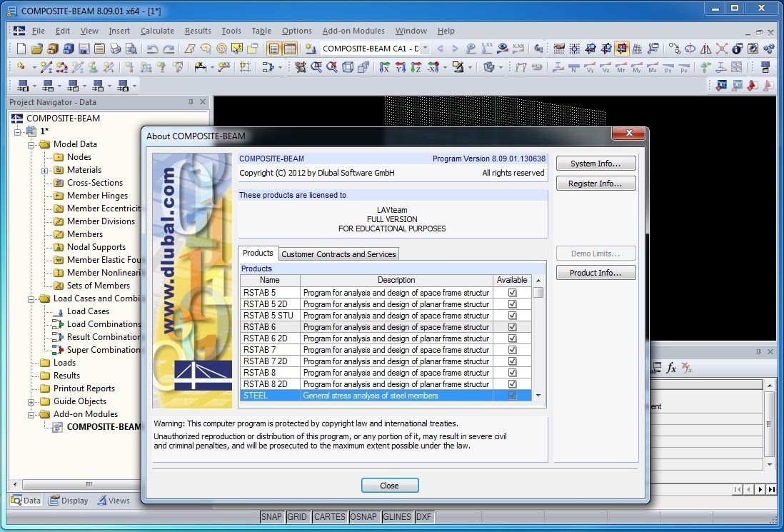784x532 pixels.
Task: Open the COMPOSITE-BEAM CA1 load case dropdown
Action: (425, 49)
